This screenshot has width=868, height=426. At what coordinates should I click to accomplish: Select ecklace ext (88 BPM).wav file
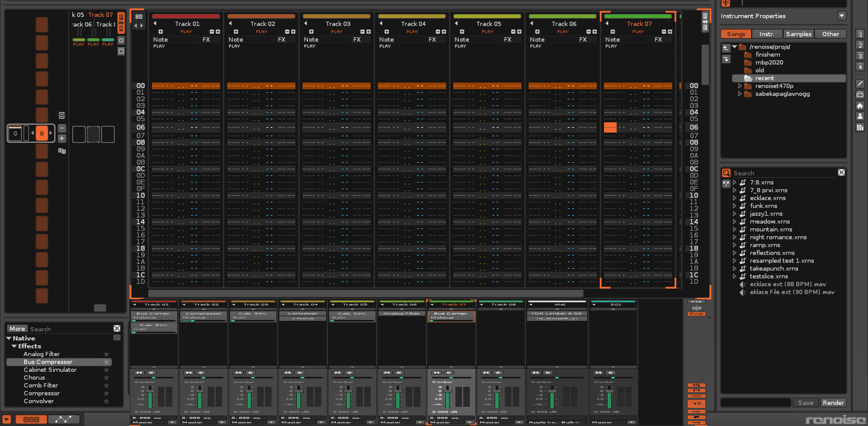click(x=788, y=284)
